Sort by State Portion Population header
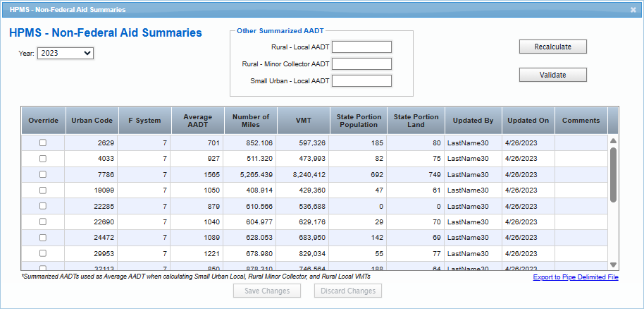This screenshot has height=309, width=644. pos(359,121)
